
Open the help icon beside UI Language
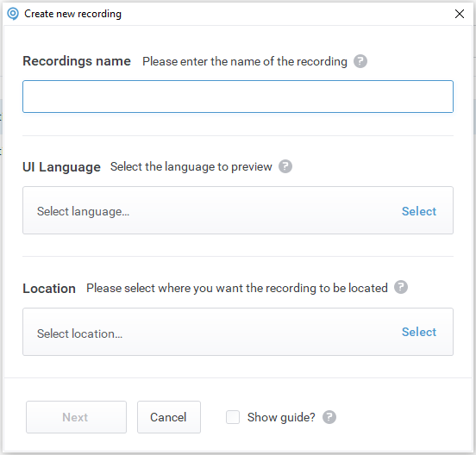tap(285, 166)
